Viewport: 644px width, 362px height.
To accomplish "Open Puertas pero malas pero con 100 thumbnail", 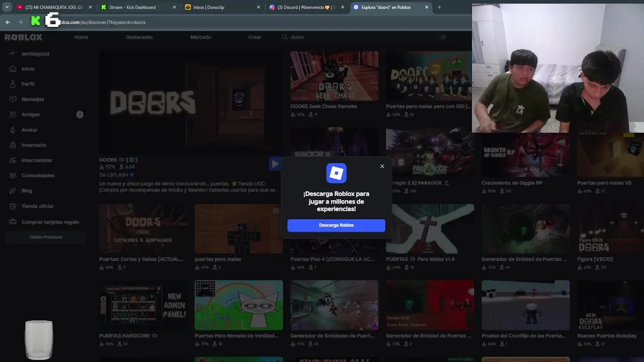I will pos(430,76).
